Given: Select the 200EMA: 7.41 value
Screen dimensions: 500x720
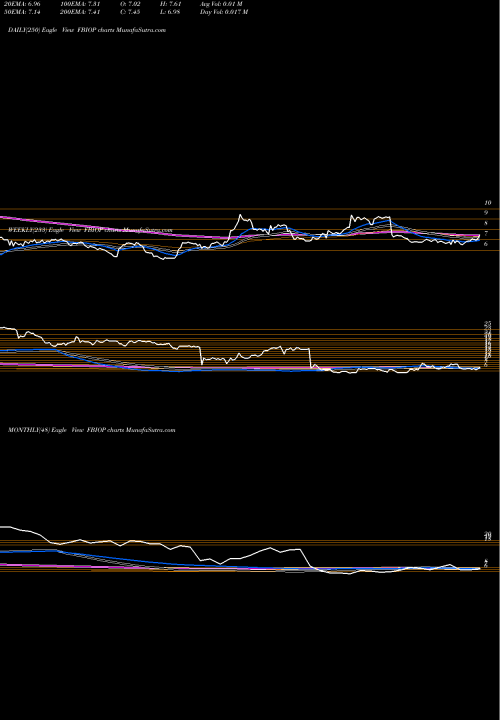Looking at the screenshot, I should pyautogui.click(x=80, y=12).
